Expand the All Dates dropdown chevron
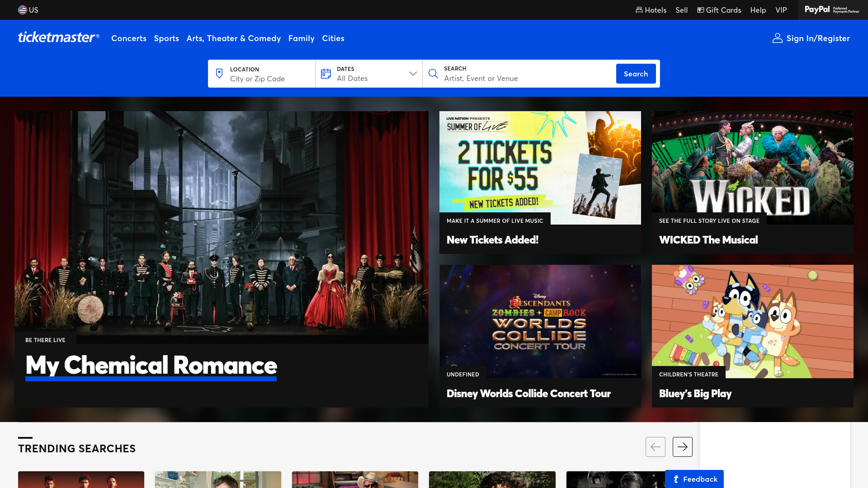Viewport: 868px width, 488px height. click(x=413, y=74)
